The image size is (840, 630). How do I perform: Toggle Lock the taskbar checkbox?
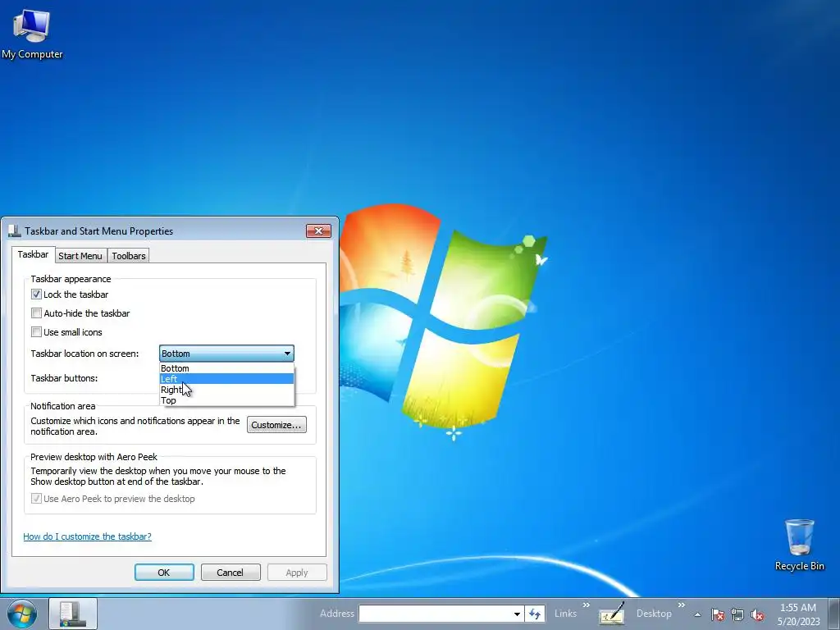point(36,294)
